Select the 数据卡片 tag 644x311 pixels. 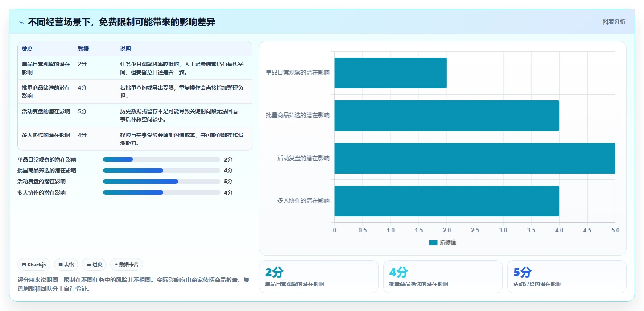(127, 265)
